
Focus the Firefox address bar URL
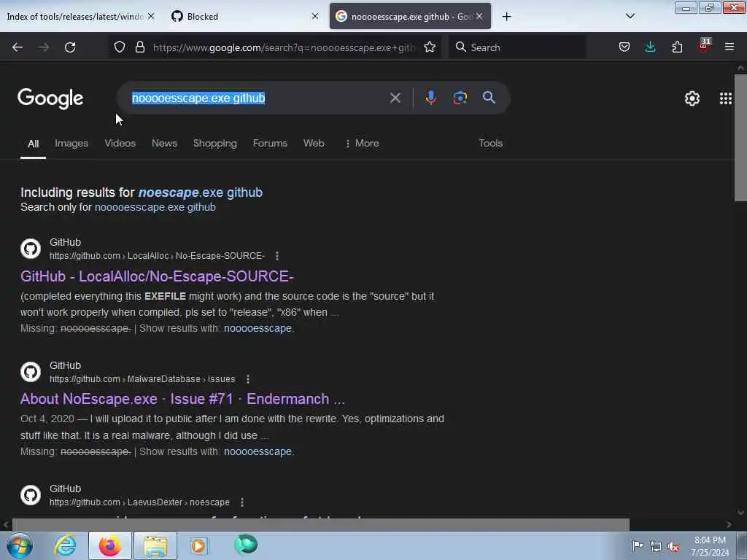coord(284,47)
